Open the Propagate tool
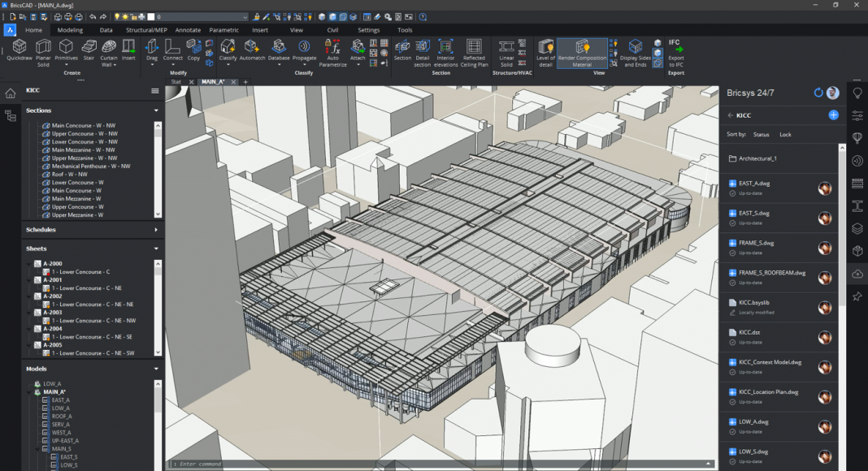Viewport: 868px width, 471px height. [304, 48]
